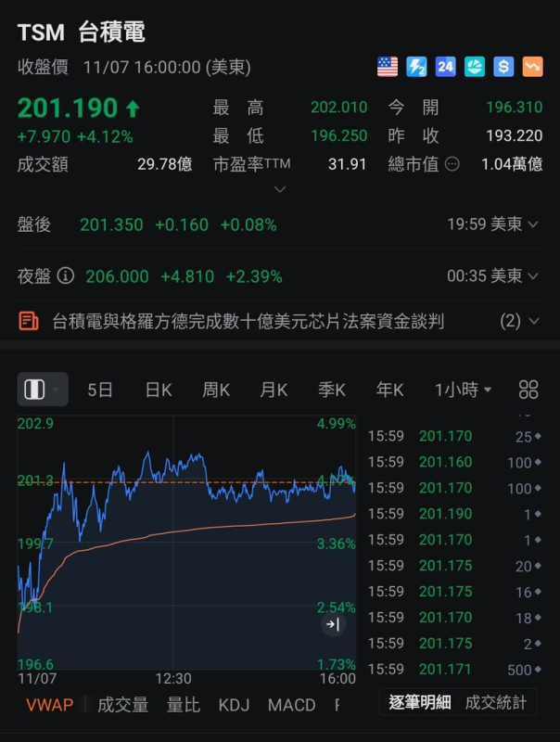The width and height of the screenshot is (560, 742).
Task: Select the 201.175 tick row with 16 shares
Action: coord(455,592)
